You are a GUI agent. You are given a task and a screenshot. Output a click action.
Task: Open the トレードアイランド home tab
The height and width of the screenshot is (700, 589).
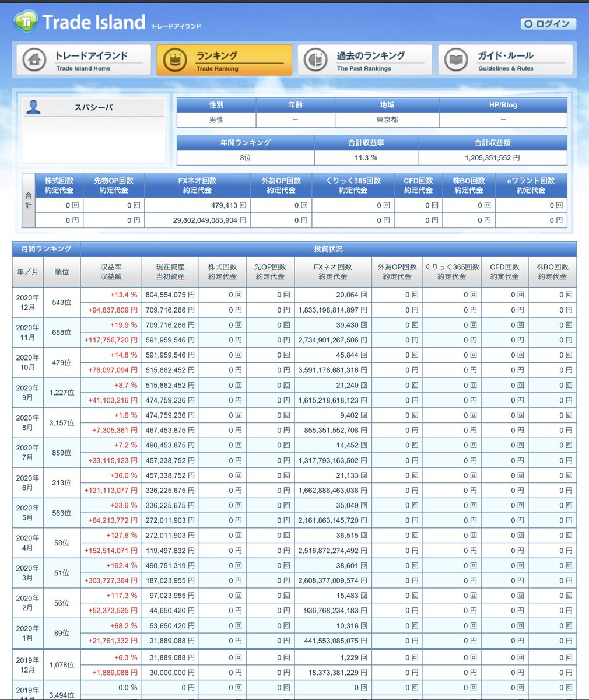(83, 60)
